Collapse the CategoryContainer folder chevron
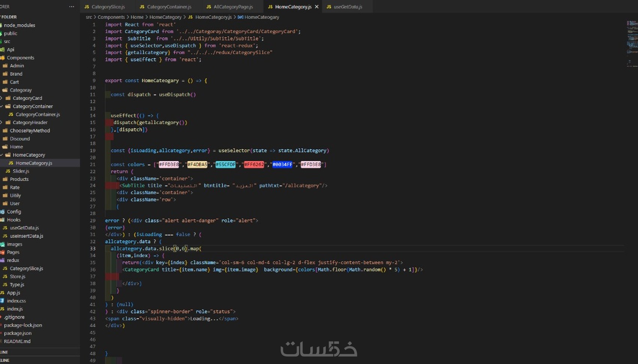The image size is (638, 364). pos(2,106)
